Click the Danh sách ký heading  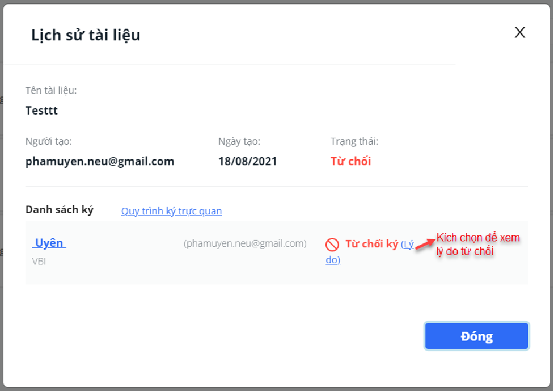(x=60, y=209)
